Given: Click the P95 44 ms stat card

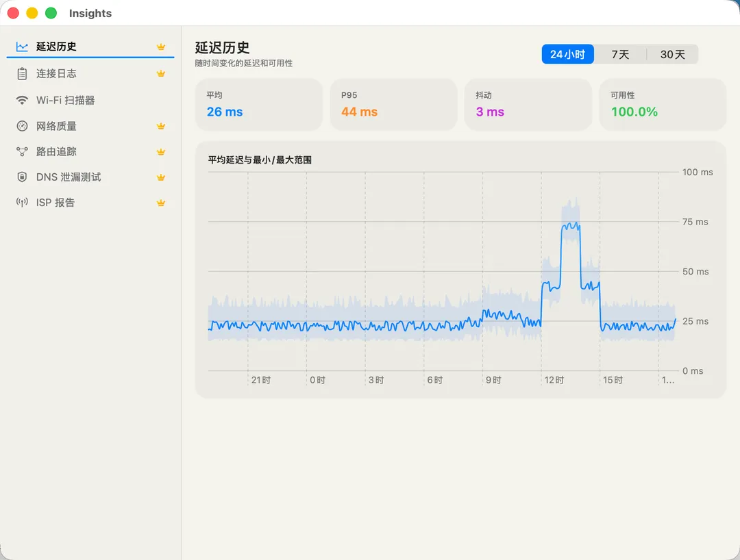Looking at the screenshot, I should pos(393,105).
